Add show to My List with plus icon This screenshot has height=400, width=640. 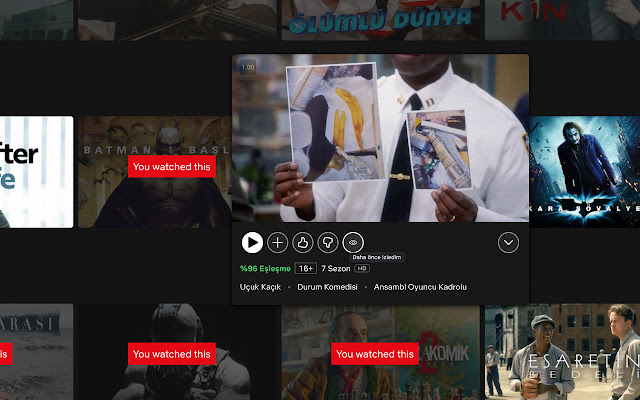278,242
